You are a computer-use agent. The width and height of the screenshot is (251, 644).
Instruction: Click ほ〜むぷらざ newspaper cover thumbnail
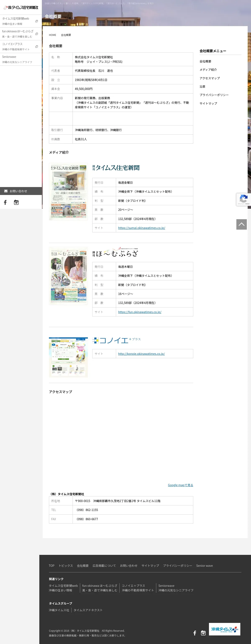68,276
